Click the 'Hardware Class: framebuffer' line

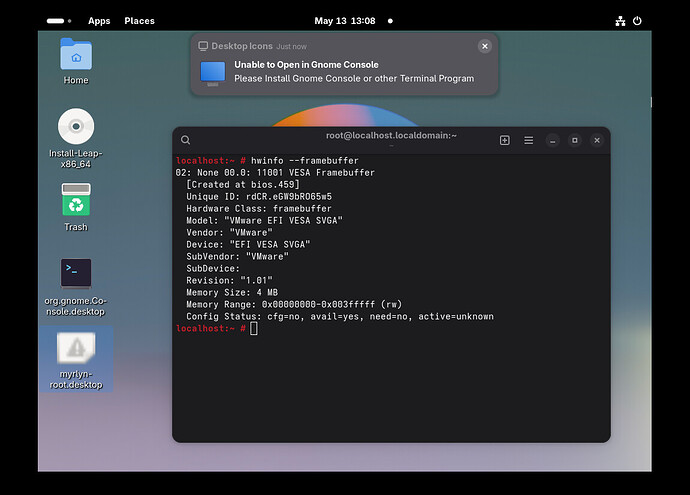259,209
